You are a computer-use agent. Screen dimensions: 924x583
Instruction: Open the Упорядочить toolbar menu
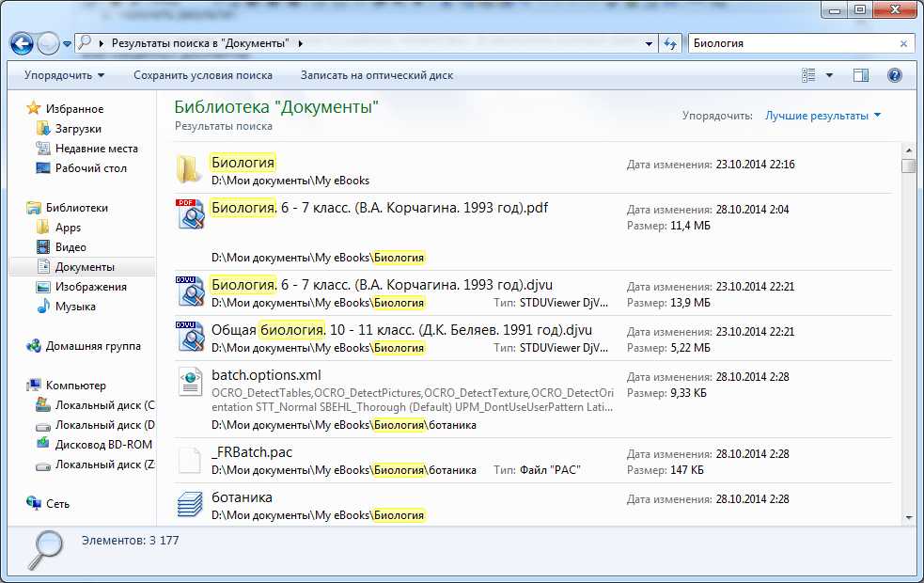(x=64, y=75)
